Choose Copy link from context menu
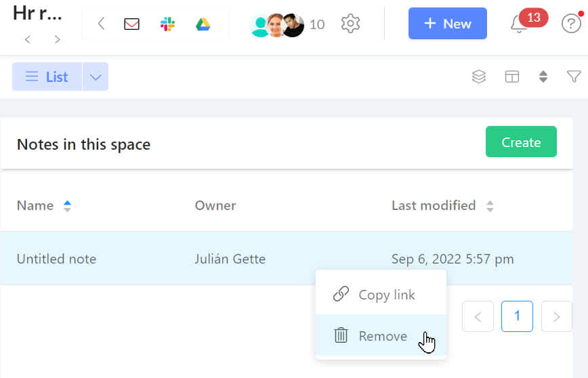588x378 pixels. (x=381, y=295)
